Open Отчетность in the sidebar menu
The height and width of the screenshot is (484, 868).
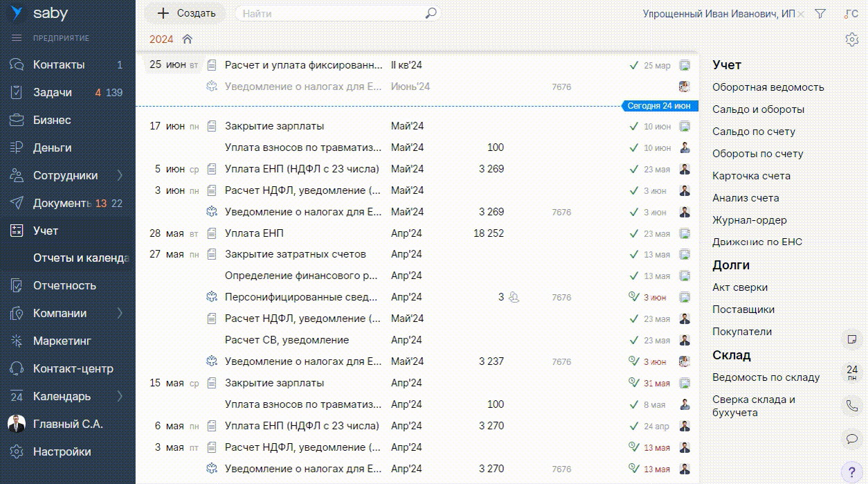(64, 285)
